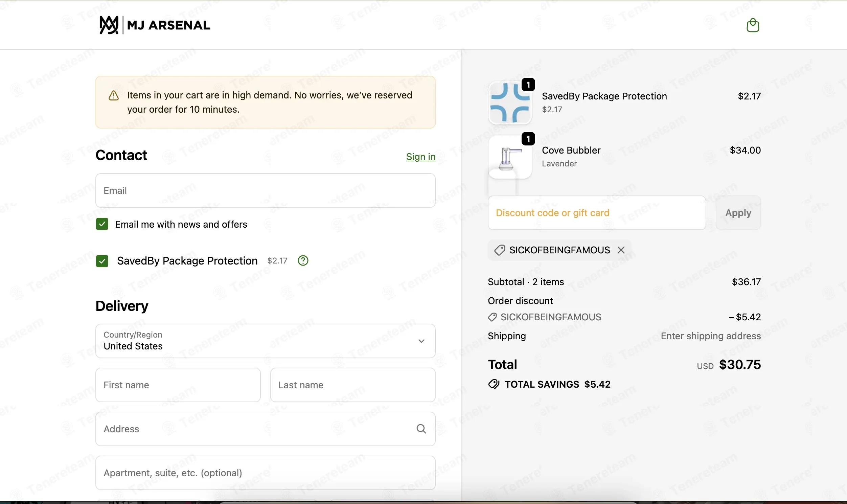
Task: Uncheck Email me with news and offers
Action: click(x=102, y=224)
